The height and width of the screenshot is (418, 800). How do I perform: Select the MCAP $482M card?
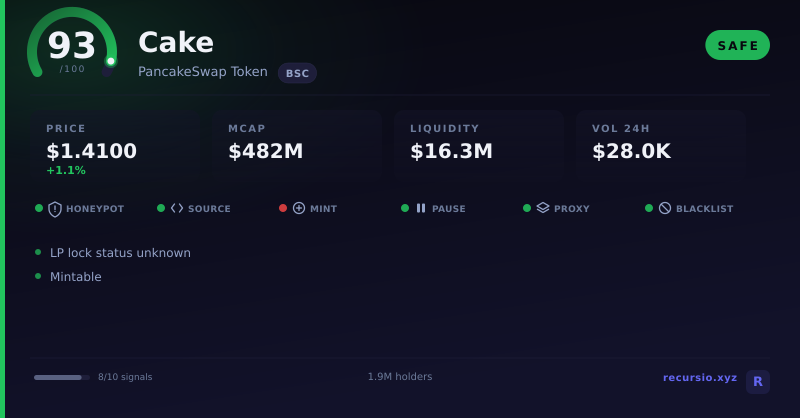[x=297, y=144]
